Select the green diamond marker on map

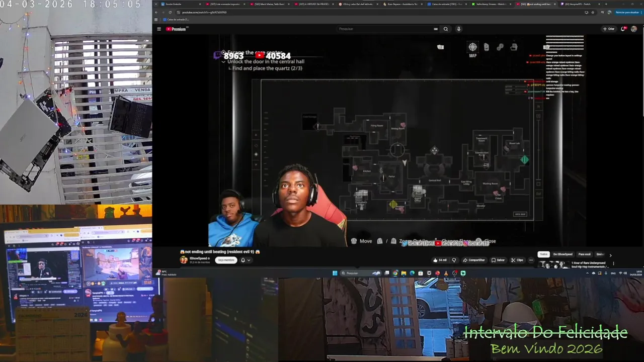tap(524, 159)
